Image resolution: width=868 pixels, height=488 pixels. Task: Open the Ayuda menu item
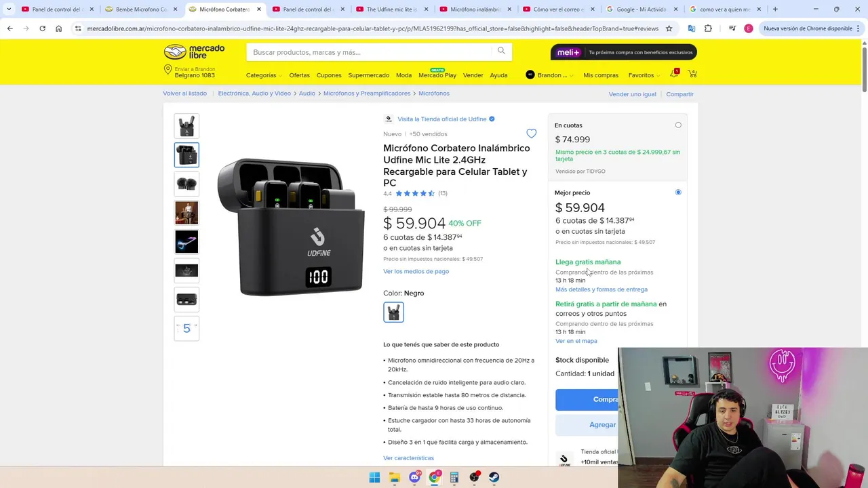(x=498, y=75)
